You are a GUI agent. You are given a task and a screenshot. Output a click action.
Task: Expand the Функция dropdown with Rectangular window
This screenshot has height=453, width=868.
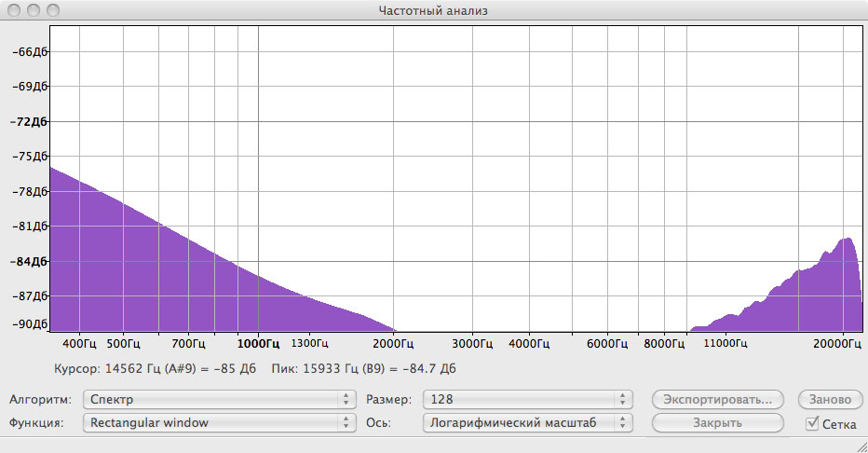click(x=219, y=422)
